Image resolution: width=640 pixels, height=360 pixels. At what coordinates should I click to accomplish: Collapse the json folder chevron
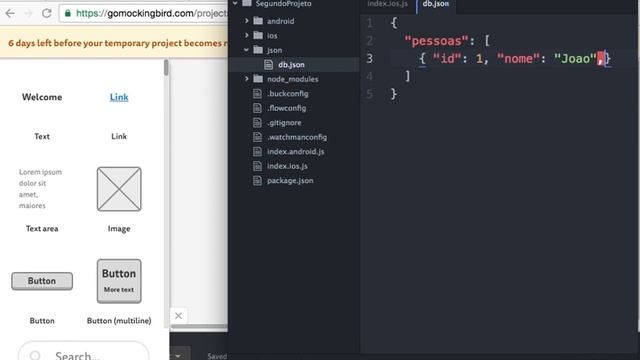tap(247, 50)
